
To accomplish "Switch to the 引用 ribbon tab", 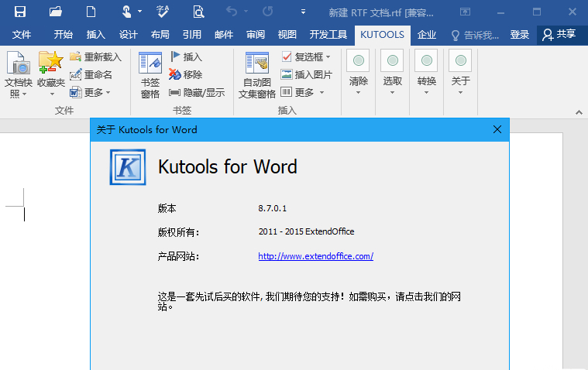I will click(x=191, y=35).
